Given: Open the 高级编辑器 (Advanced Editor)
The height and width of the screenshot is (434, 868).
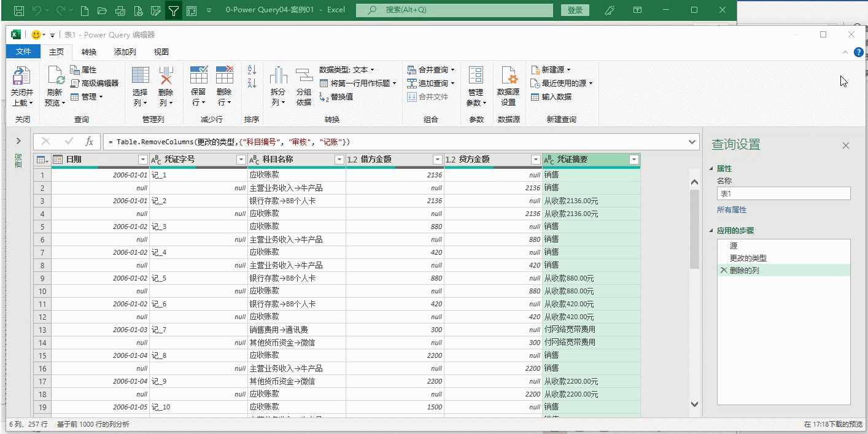Looking at the screenshot, I should pos(94,83).
